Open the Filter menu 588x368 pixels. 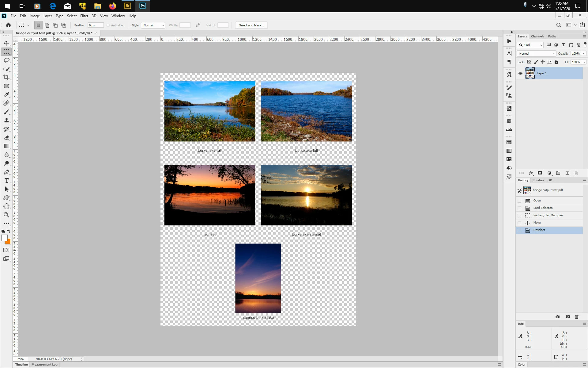[84, 16]
